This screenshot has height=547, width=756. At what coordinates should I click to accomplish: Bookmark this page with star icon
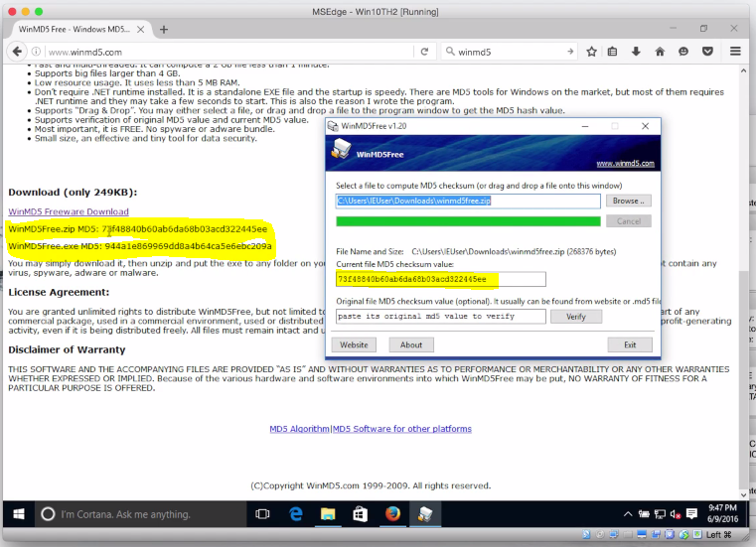click(591, 52)
